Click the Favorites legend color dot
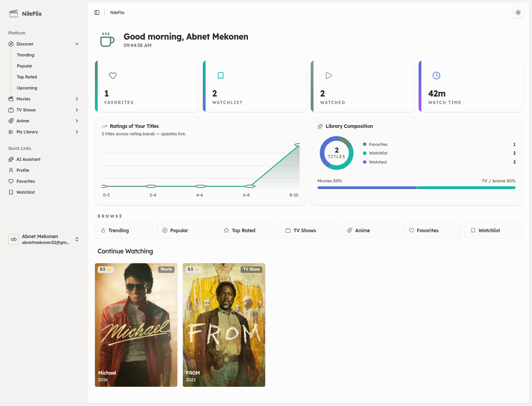The height and width of the screenshot is (406, 532). (364, 144)
